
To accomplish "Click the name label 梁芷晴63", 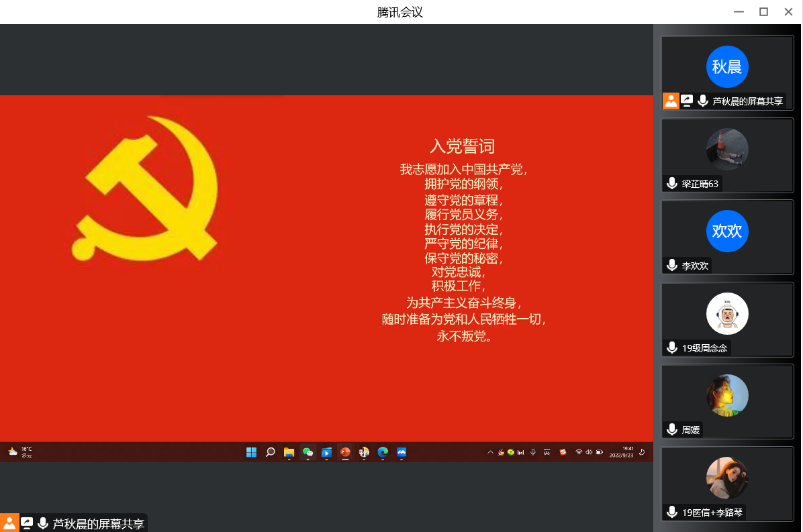I will [700, 184].
